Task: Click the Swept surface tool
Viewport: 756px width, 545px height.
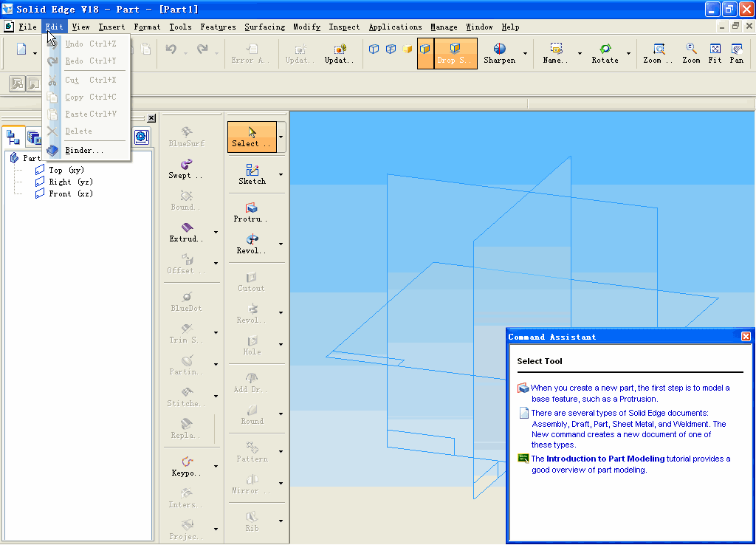Action: [x=185, y=169]
